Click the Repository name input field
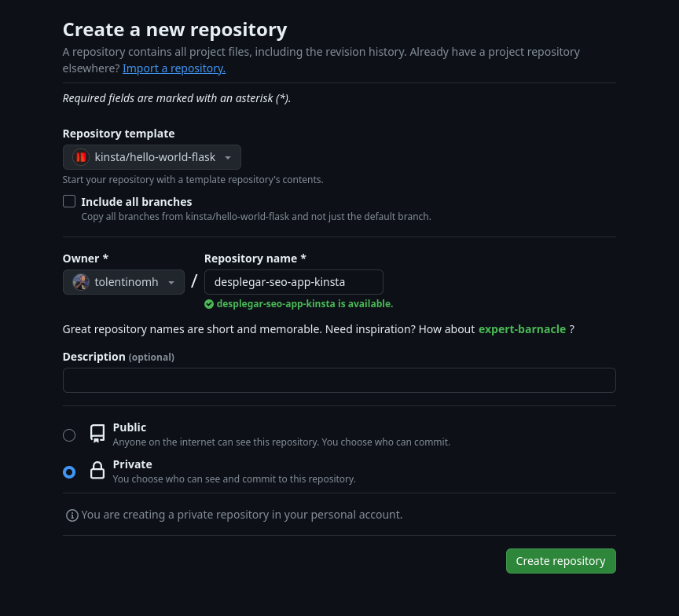The height and width of the screenshot is (616, 679). point(293,281)
